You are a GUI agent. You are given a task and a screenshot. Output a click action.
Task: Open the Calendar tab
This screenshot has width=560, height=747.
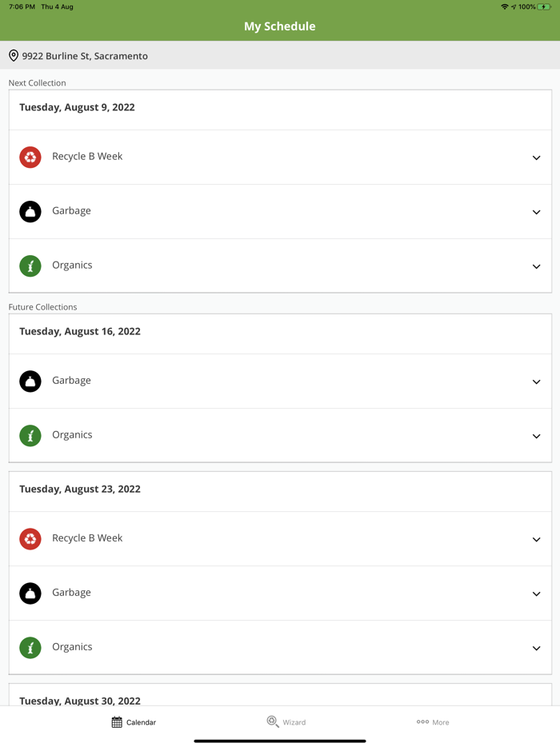[134, 722]
